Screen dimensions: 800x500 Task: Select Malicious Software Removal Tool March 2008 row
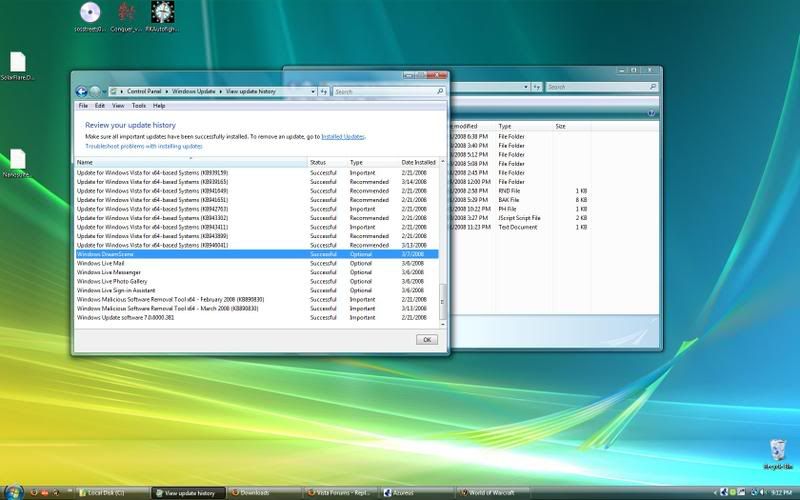(257, 309)
